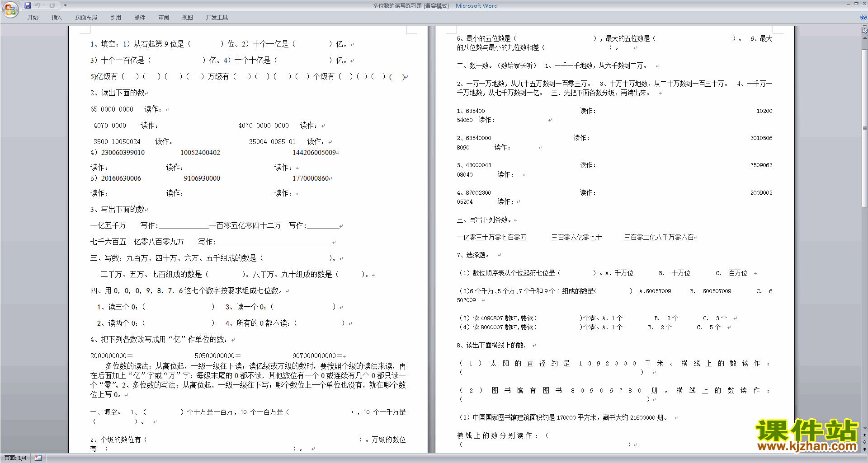Click the line 四、用0,0,0,9,8,7,6 on left page
Viewport: 868px width, 463px height.
(187, 291)
